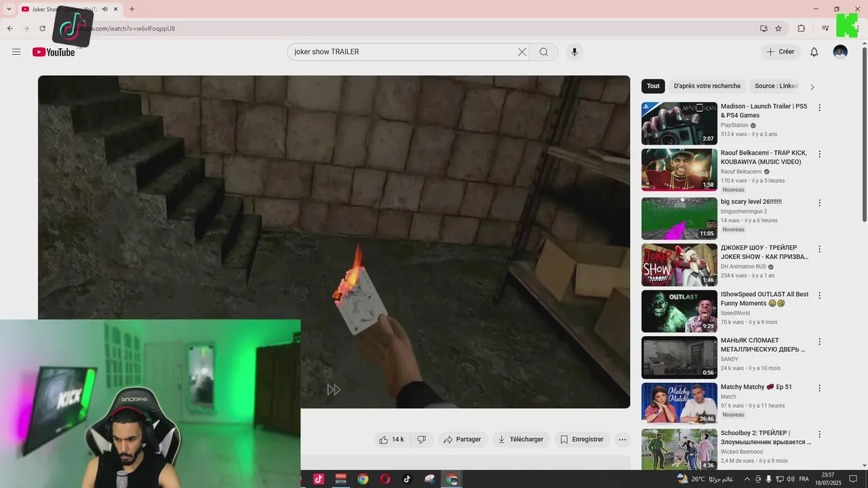The image size is (868, 488).
Task: Select the Source : Linked chip
Action: click(776, 86)
